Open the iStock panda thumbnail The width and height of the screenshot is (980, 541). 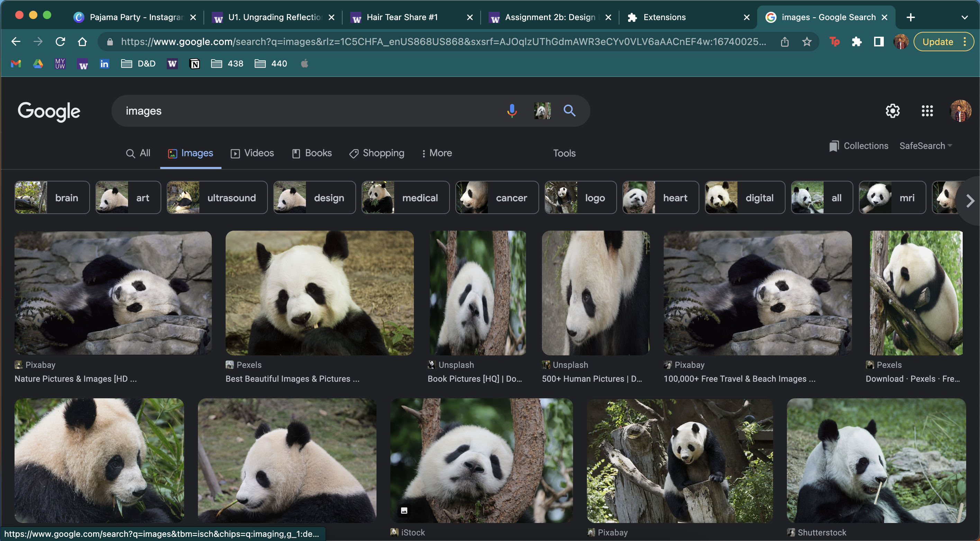(x=481, y=460)
